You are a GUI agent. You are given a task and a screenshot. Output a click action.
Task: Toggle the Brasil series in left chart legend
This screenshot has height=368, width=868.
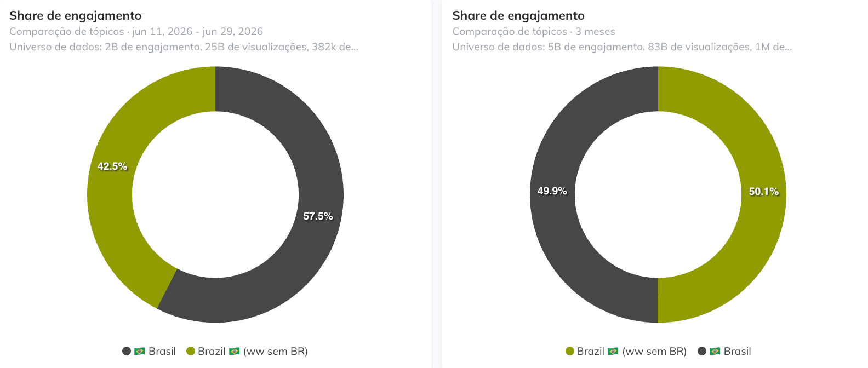coord(149,351)
